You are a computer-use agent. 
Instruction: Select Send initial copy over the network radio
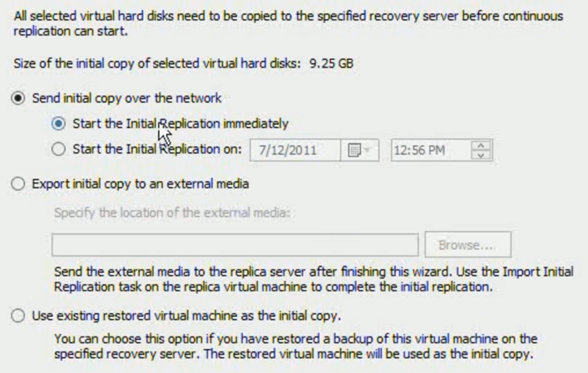tap(18, 98)
